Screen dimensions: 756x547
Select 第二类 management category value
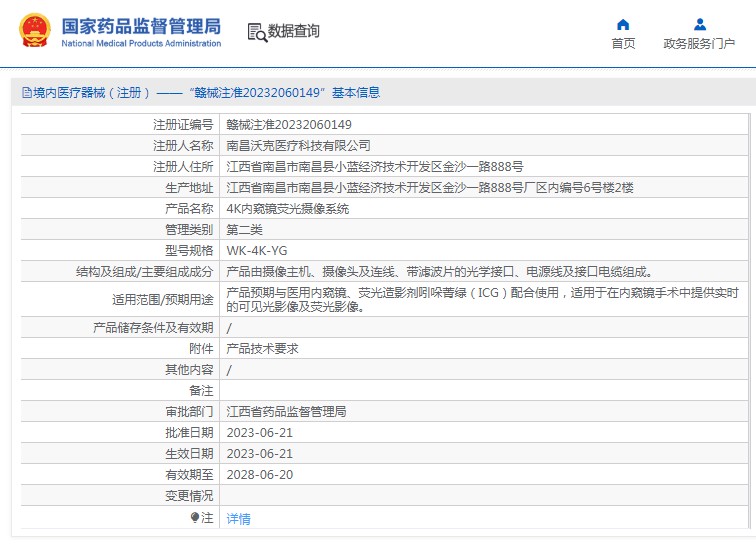click(x=244, y=229)
